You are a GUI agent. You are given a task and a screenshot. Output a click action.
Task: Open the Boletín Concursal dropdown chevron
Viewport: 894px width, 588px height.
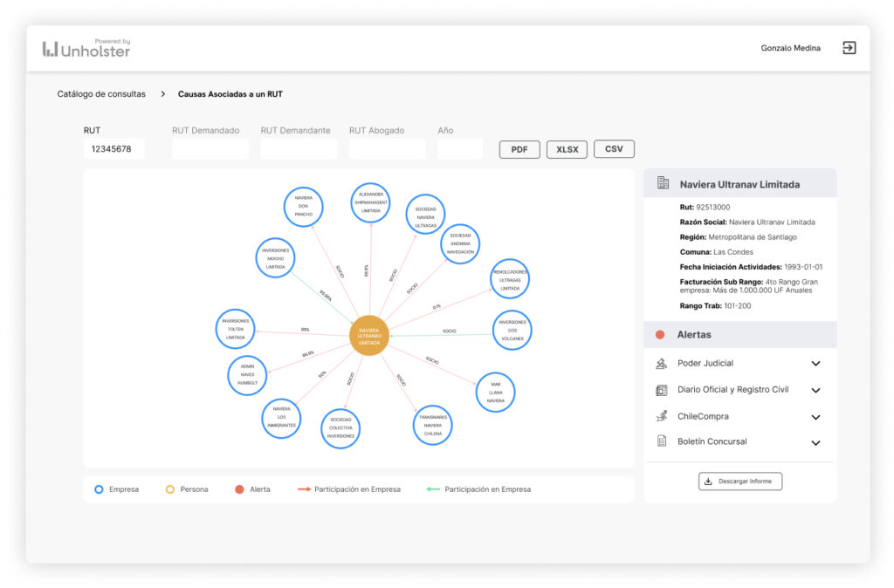[815, 442]
